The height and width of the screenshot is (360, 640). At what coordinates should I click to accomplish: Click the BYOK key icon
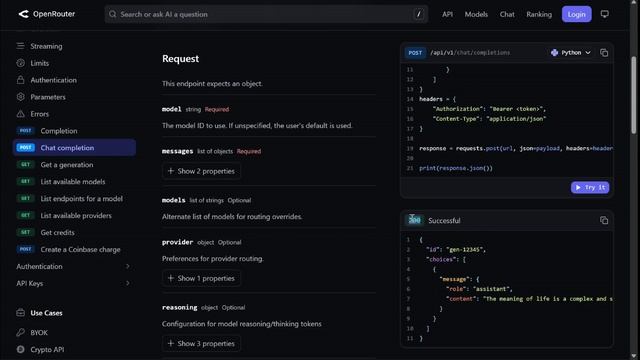coord(20,332)
